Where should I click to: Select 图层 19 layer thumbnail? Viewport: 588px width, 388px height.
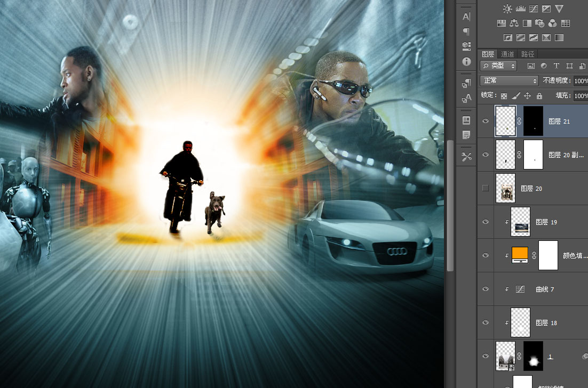[x=520, y=222]
